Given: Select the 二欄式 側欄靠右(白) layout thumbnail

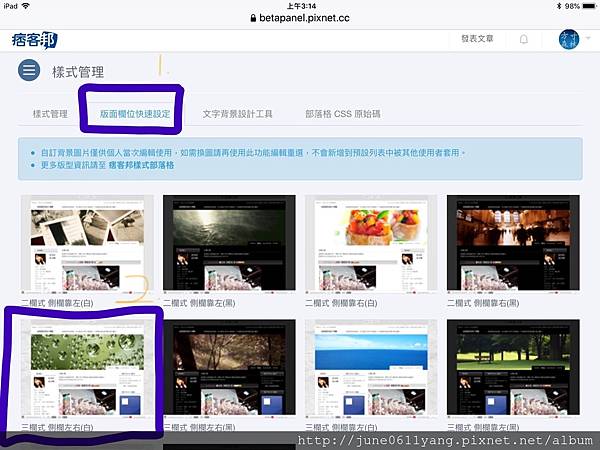Looking at the screenshot, I should 371,243.
